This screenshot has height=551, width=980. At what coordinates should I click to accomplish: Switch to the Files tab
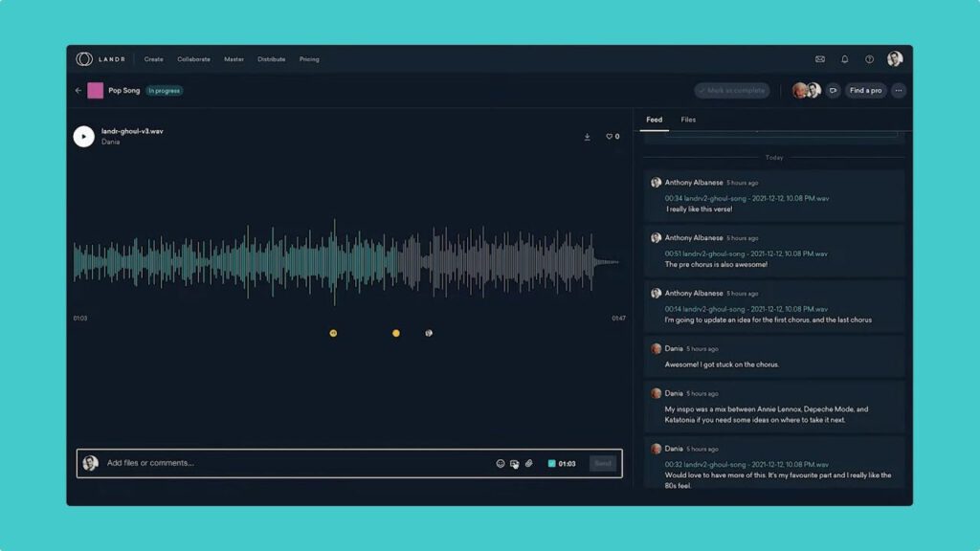coord(688,120)
